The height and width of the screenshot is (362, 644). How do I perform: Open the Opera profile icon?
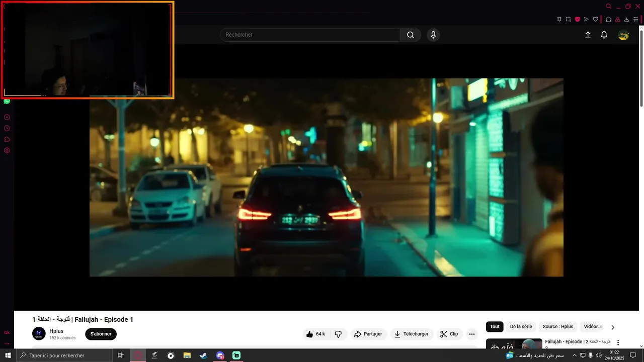[617, 20]
